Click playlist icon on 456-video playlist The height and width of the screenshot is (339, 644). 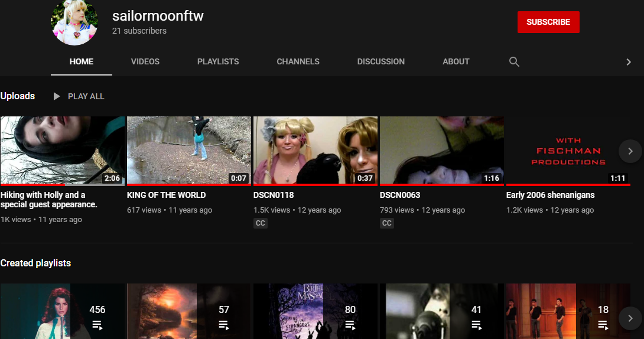pyautogui.click(x=97, y=325)
